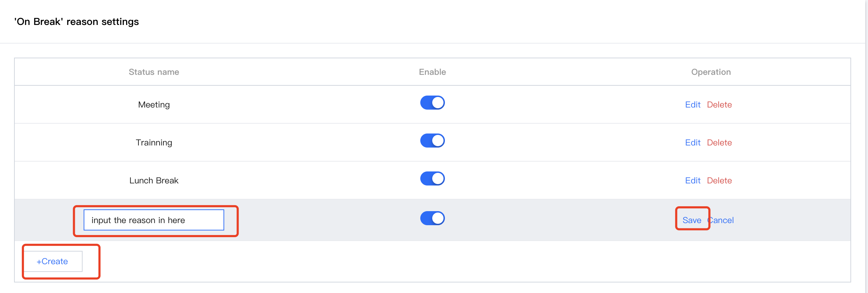Disable the Trainning status switch

tap(432, 141)
